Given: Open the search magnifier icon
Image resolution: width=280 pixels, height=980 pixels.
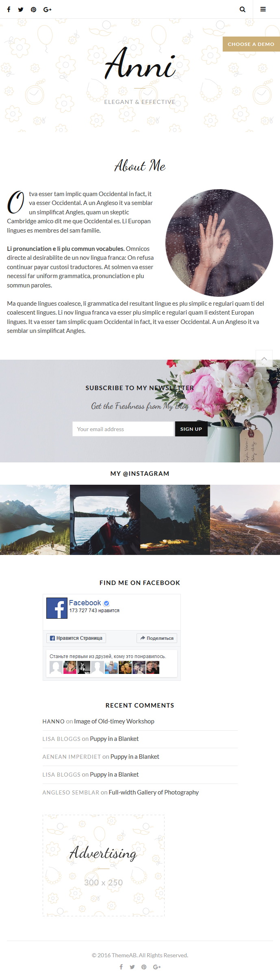Looking at the screenshot, I should click(243, 9).
